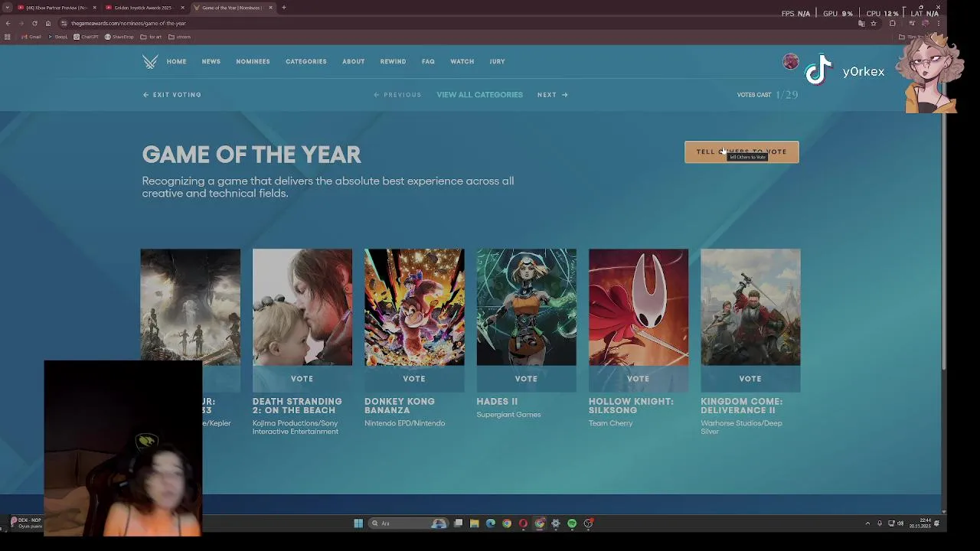Screen dimensions: 980x551
Task: Close the Xbox Partner Preview tab
Action: coord(94,8)
